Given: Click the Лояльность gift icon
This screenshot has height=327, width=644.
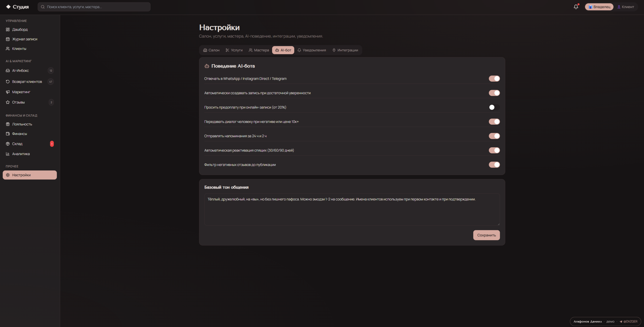Looking at the screenshot, I should (x=8, y=124).
